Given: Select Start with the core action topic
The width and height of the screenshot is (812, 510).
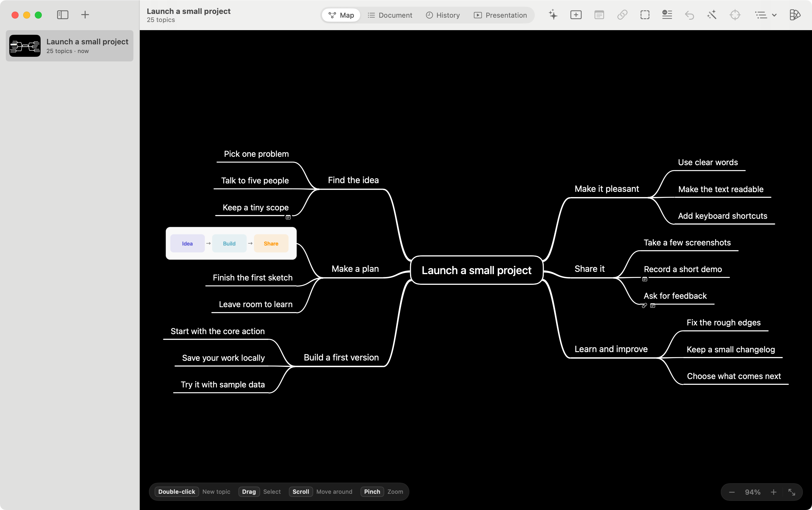Looking at the screenshot, I should click(x=217, y=331).
